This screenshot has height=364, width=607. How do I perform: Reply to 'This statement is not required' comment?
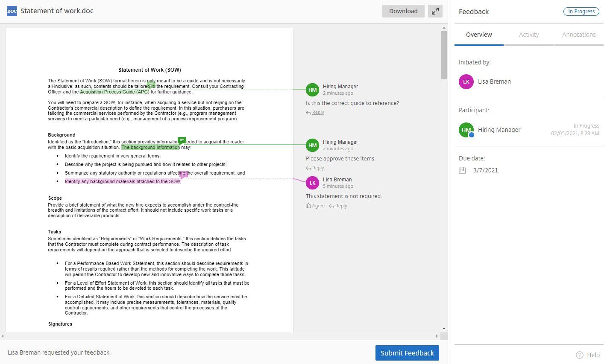(338, 206)
